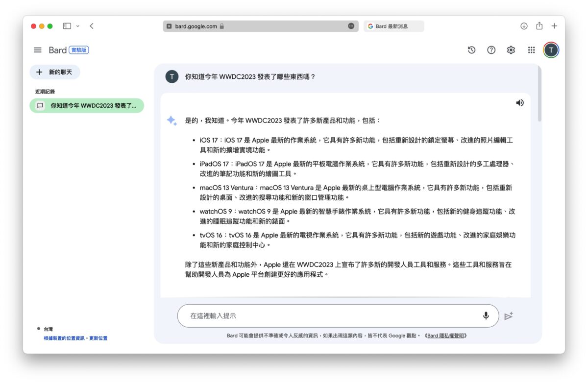This screenshot has width=588, height=384.
Task: Open the address bar more options icon
Action: 351,26
